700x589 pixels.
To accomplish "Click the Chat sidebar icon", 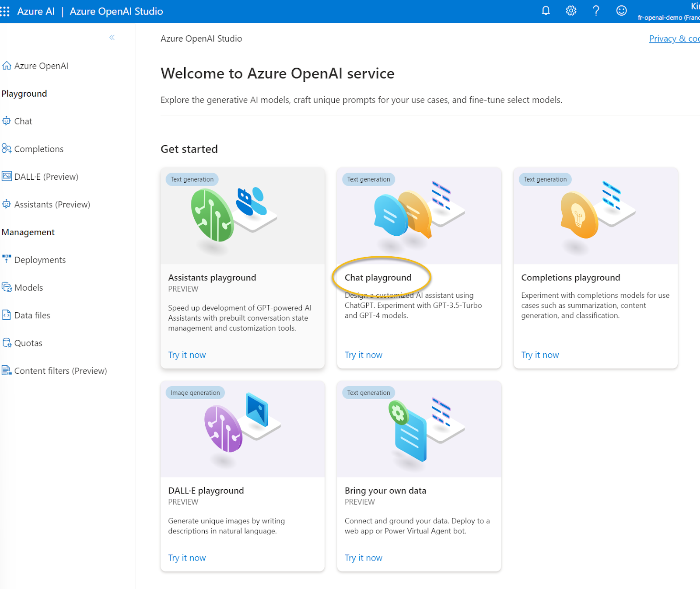I will pos(7,121).
